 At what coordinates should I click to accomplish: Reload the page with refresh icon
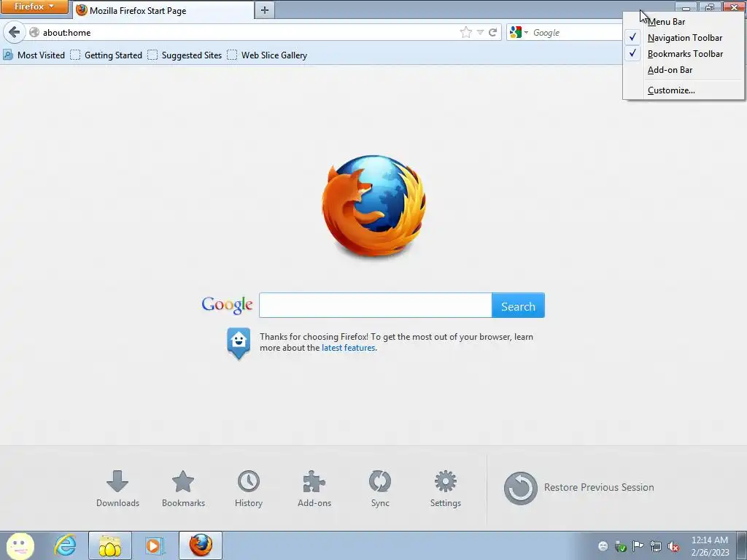point(492,32)
